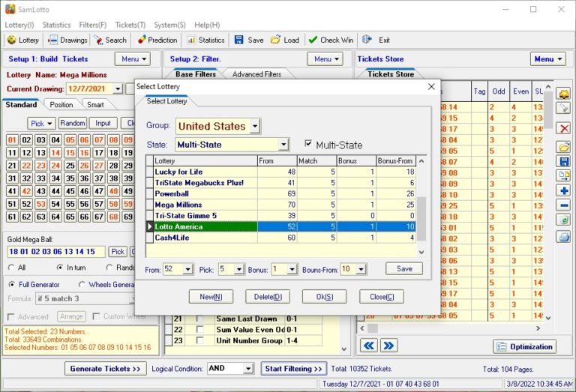Screen dimensions: 576x392
Task: Go to previous page with double-left arrow
Action: (x=368, y=346)
